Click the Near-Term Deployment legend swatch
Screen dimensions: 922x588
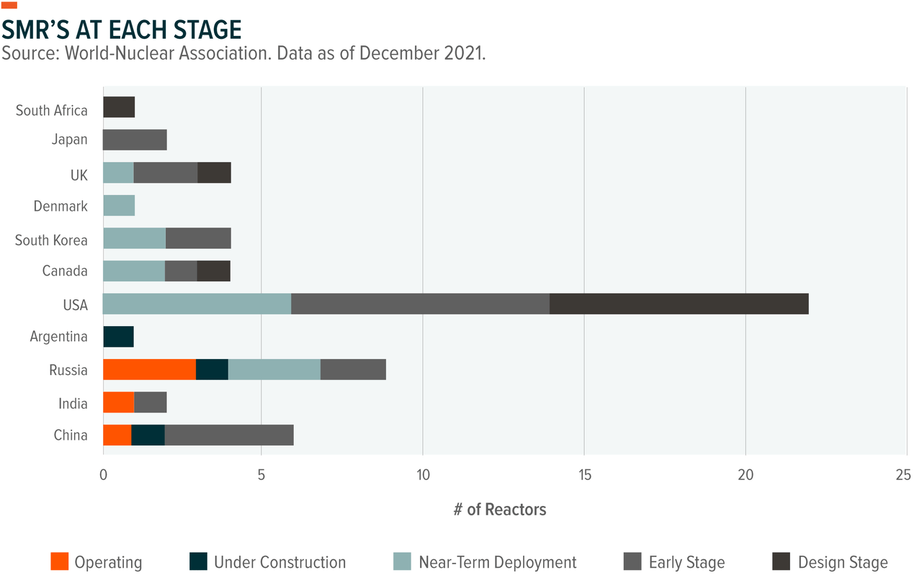(403, 561)
